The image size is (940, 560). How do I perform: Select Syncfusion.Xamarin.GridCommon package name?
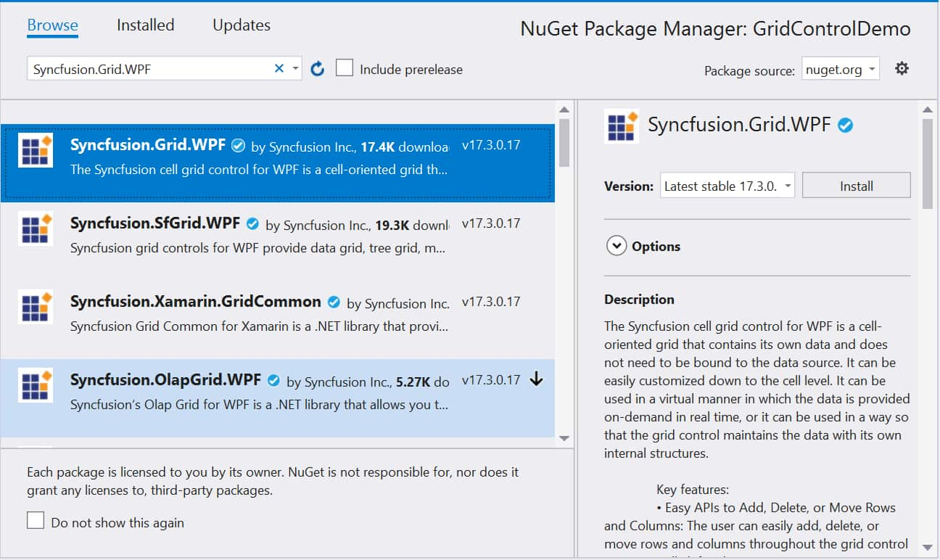(196, 302)
